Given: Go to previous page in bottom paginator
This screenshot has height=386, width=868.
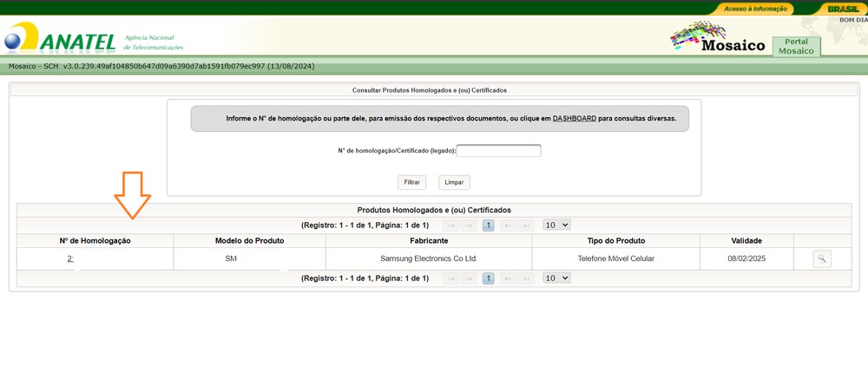Looking at the screenshot, I should (x=470, y=278).
